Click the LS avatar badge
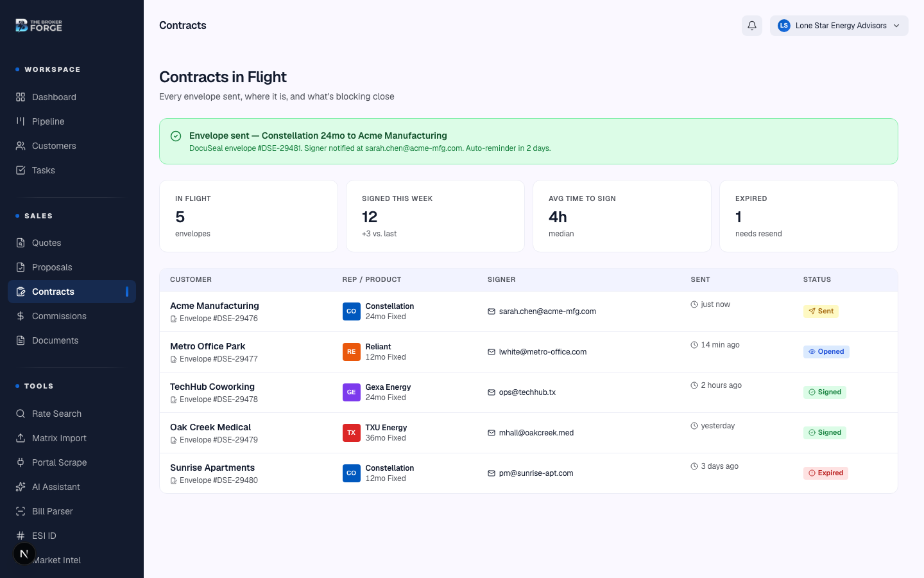The width and height of the screenshot is (924, 578). [783, 26]
